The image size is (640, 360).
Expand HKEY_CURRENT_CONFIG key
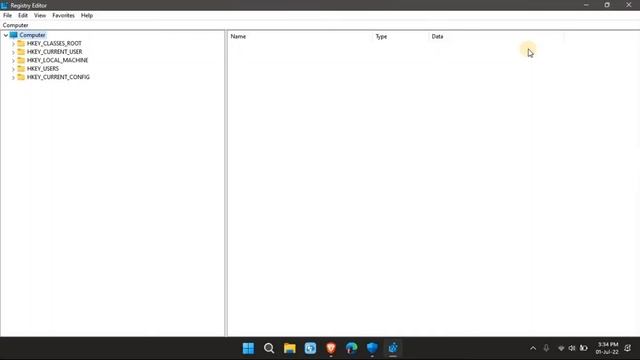click(x=13, y=78)
